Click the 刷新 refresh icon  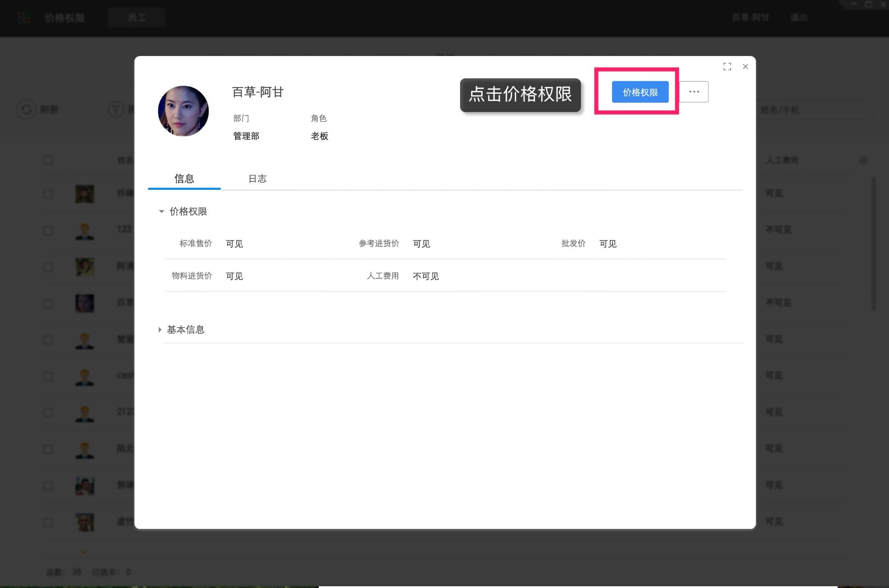click(26, 109)
